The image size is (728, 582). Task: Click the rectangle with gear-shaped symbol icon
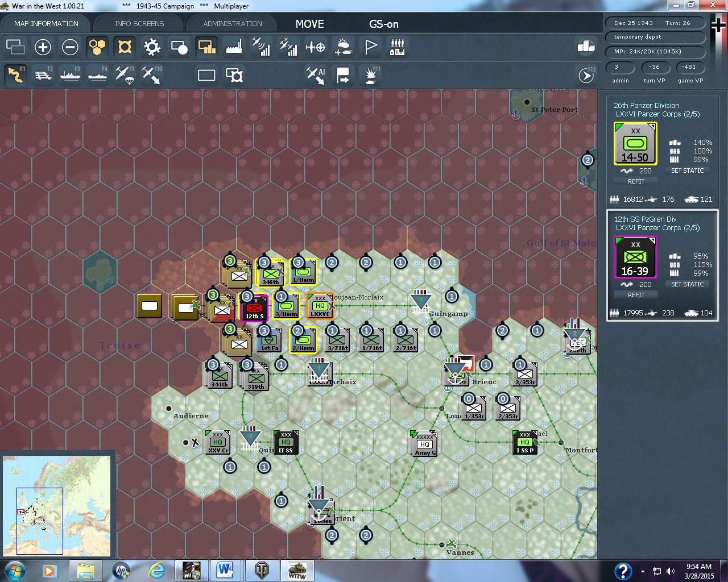(x=234, y=75)
